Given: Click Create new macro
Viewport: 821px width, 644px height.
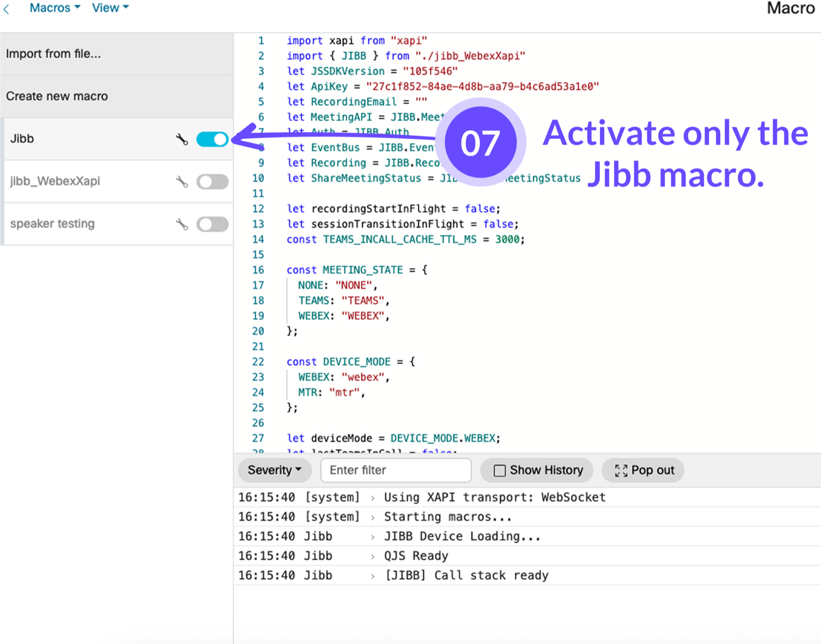Looking at the screenshot, I should click(x=116, y=96).
